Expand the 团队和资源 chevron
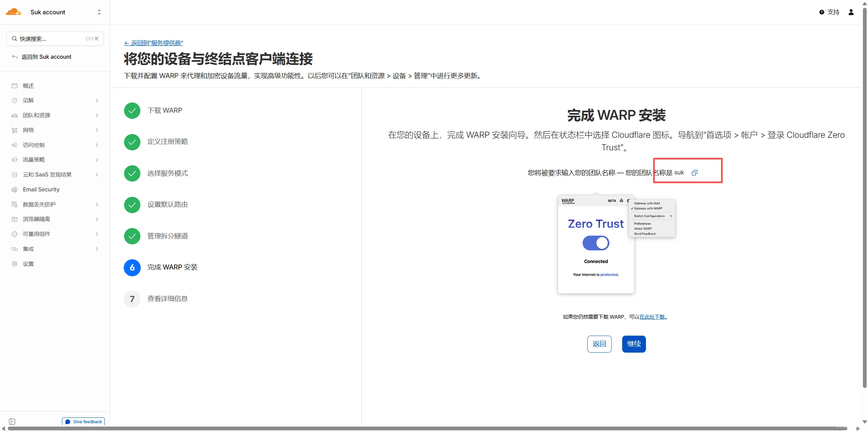The image size is (868, 431). pos(97,115)
